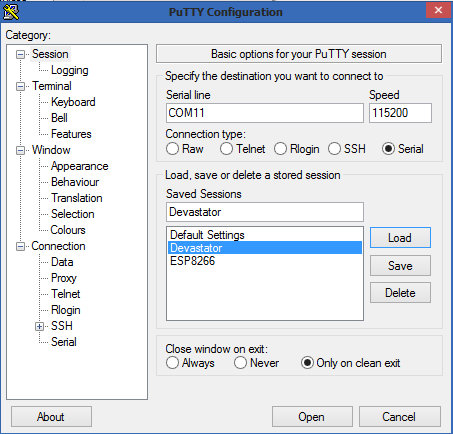This screenshot has height=434, width=453.
Task: Open the serial connection
Action: 312,417
